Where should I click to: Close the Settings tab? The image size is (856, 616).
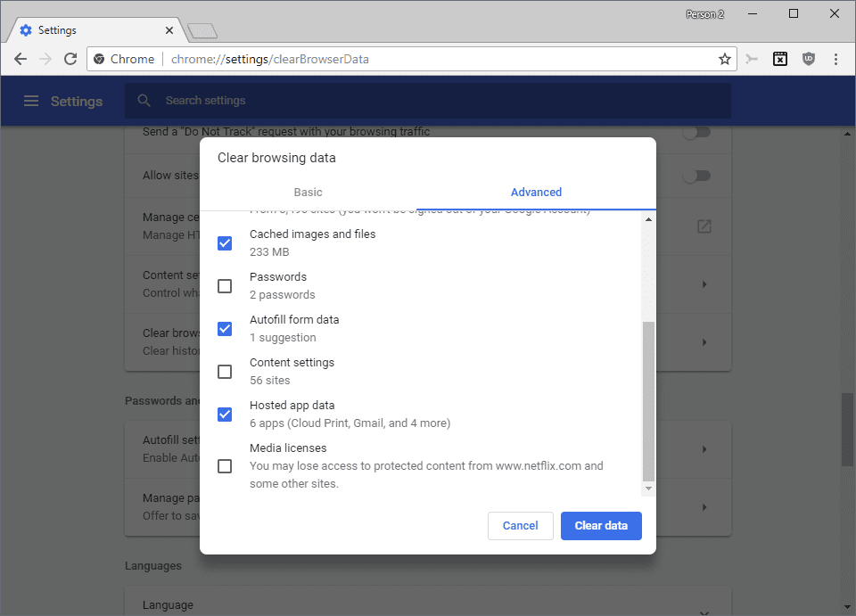[169, 30]
